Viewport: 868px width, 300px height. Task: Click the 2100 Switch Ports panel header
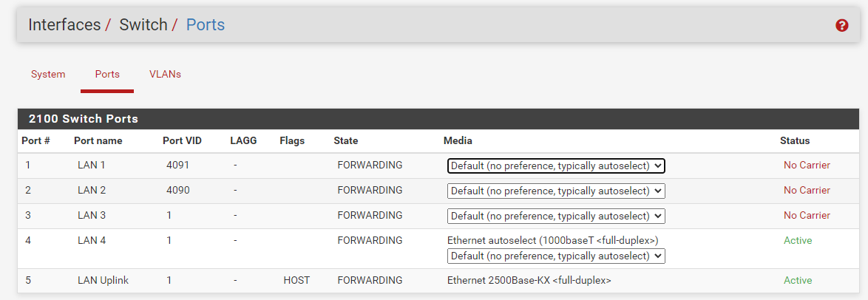[x=438, y=119]
